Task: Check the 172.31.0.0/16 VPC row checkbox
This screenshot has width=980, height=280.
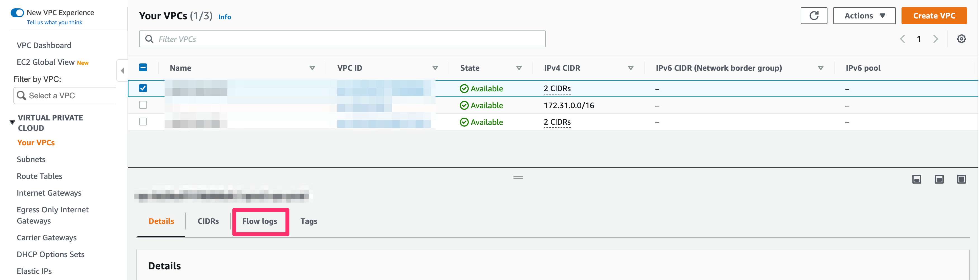Action: point(143,105)
